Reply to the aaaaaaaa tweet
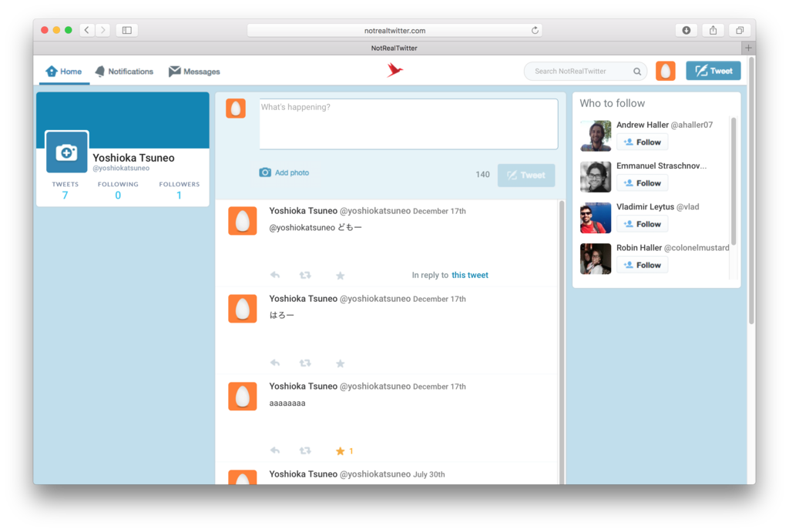Screen dimensions: 789x532 pyautogui.click(x=275, y=450)
